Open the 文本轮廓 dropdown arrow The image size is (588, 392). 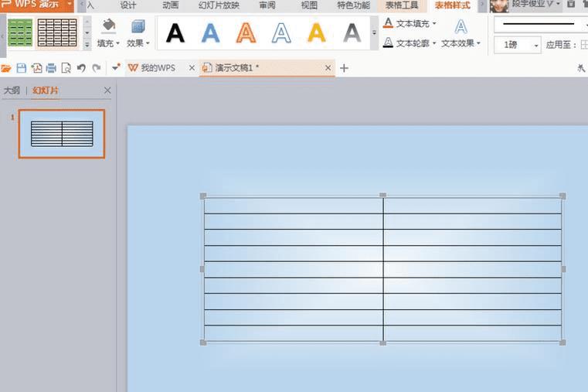[434, 43]
